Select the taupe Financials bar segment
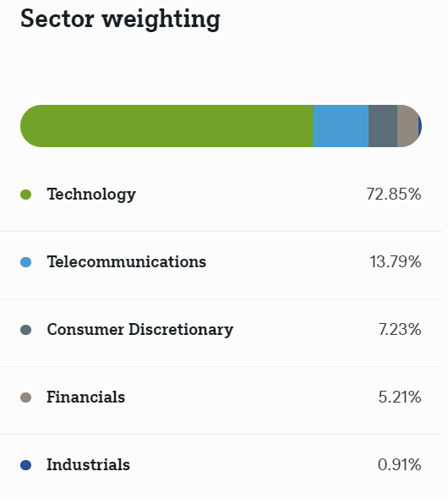 [x=407, y=126]
